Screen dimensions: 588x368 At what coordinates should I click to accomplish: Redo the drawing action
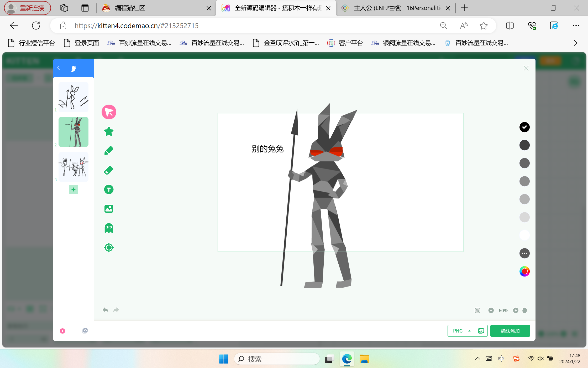[x=116, y=310]
